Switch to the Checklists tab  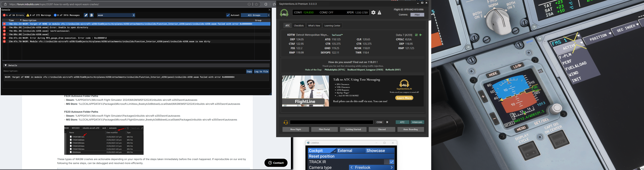[x=299, y=25]
